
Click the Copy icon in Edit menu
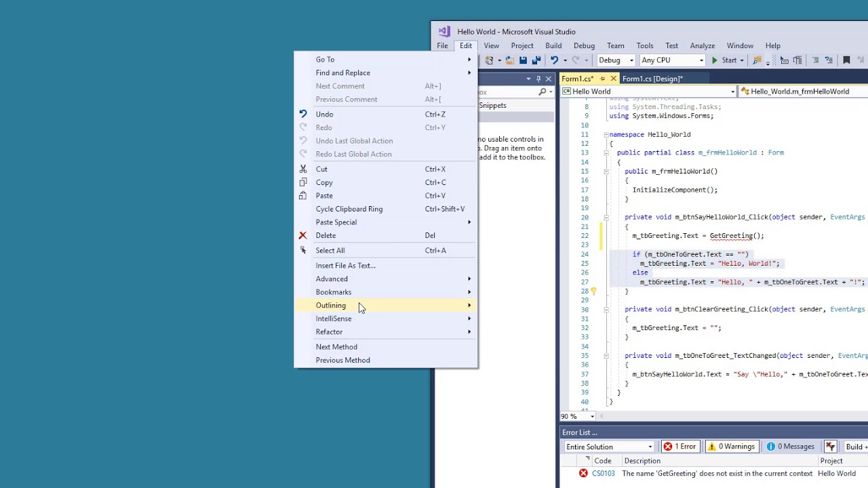click(303, 182)
